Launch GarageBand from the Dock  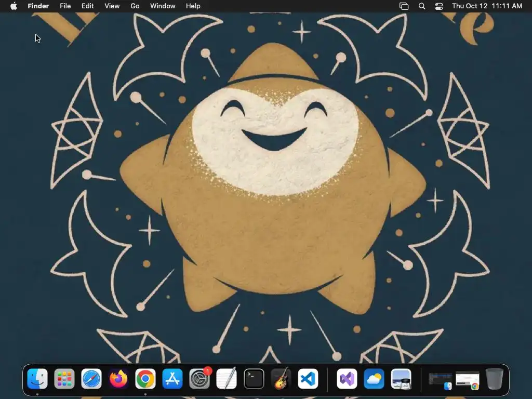coord(281,378)
